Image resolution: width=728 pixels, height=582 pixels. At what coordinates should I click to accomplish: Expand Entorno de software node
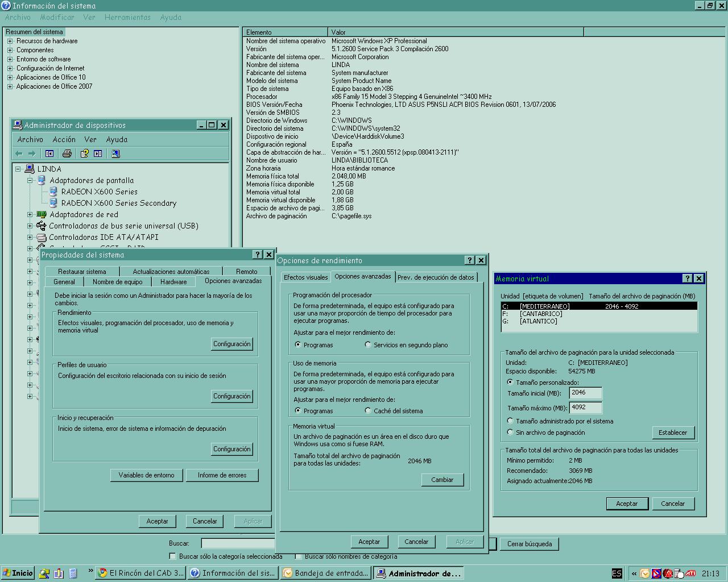click(10, 59)
